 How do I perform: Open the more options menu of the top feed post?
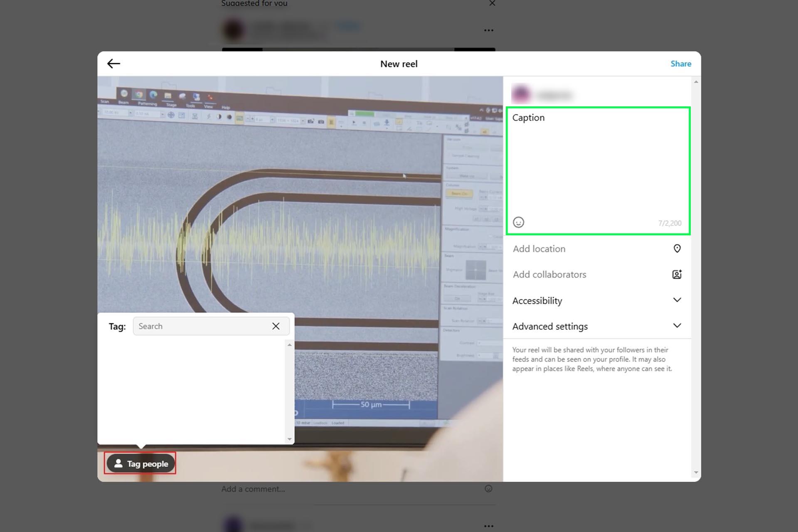coord(489,30)
